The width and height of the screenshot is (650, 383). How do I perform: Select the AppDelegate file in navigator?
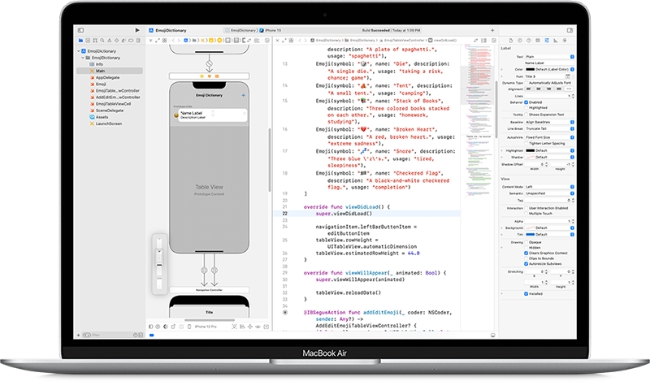[x=107, y=78]
